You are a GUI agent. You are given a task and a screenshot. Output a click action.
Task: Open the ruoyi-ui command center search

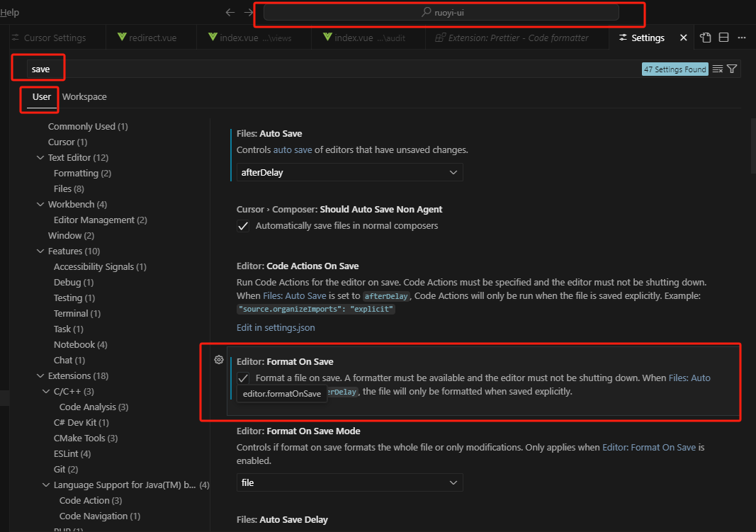(441, 13)
